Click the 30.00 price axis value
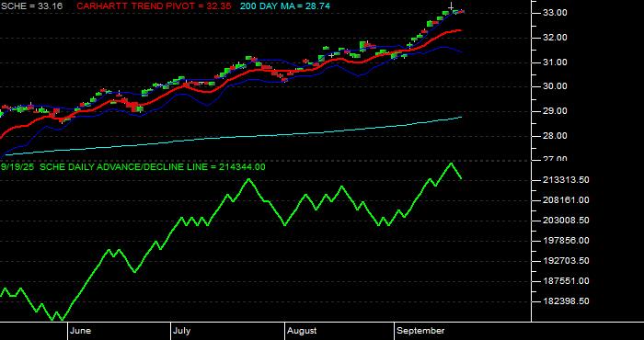Screen dimensions: 644x340 (x=556, y=86)
